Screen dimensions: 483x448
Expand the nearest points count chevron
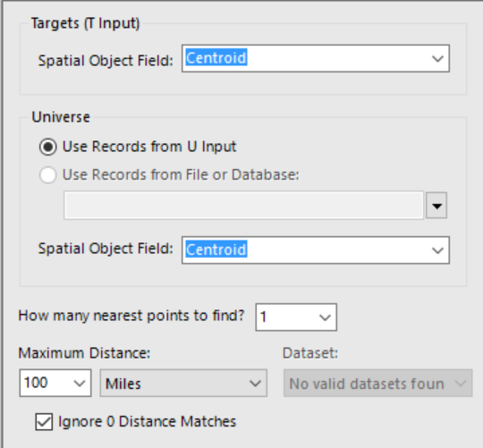tap(325, 317)
